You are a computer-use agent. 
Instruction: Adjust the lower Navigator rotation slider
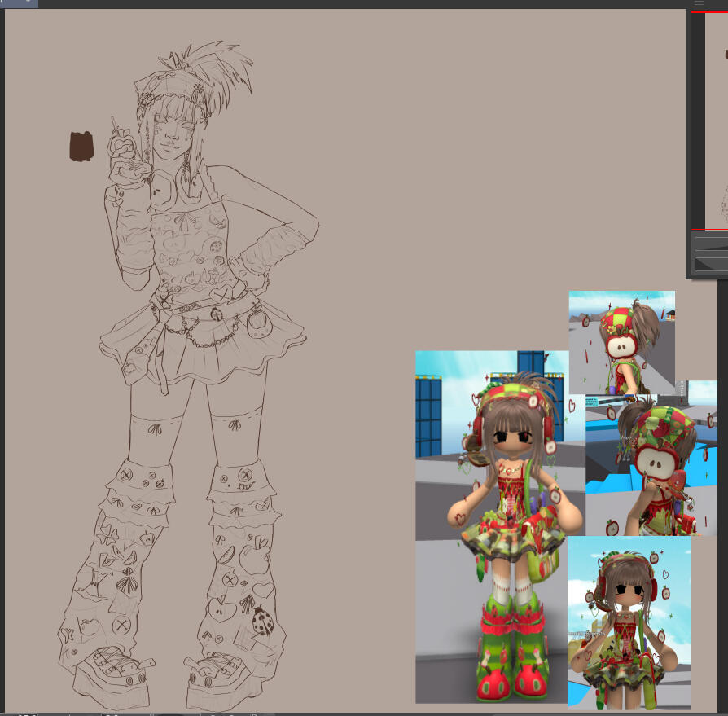point(711,264)
